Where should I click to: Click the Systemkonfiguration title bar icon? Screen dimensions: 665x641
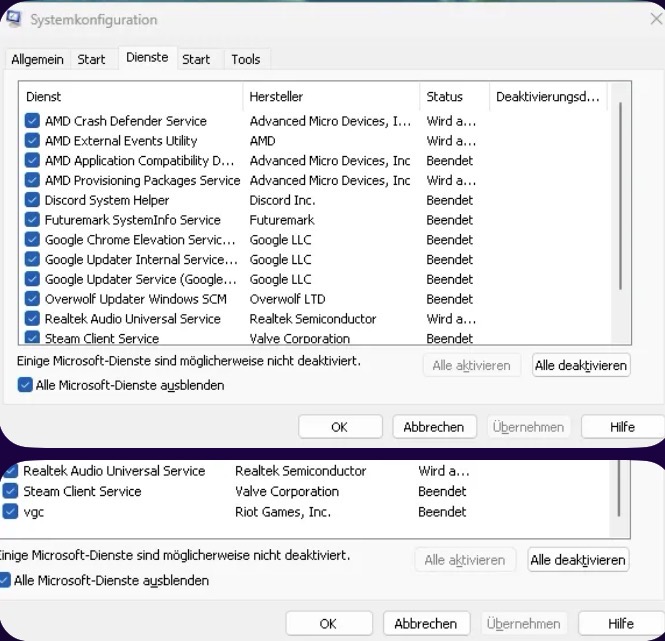(14, 19)
